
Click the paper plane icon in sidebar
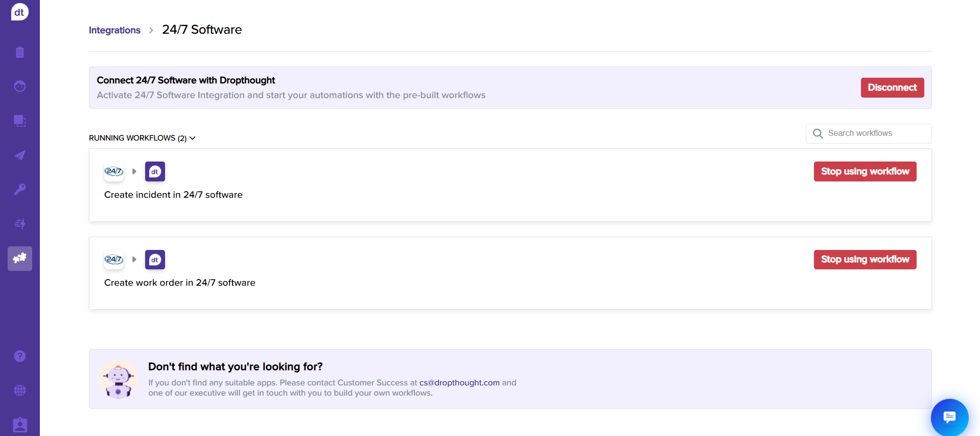pyautogui.click(x=19, y=155)
